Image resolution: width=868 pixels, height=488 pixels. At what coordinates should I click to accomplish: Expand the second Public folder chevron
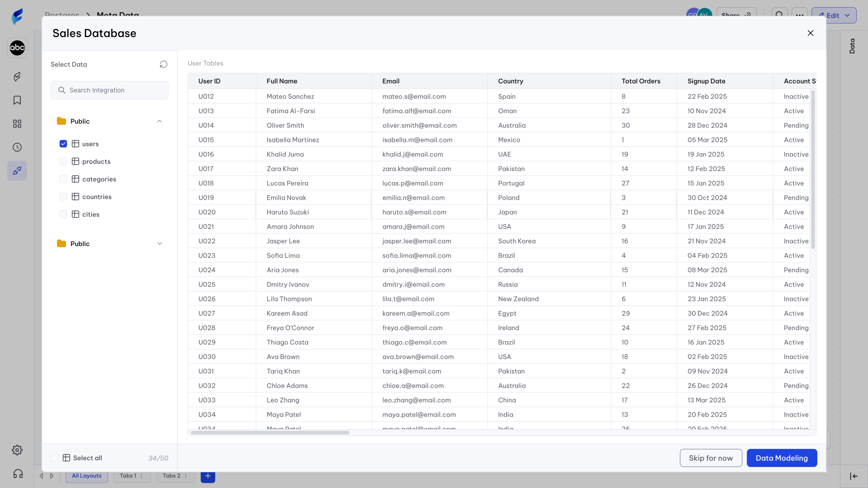coord(159,244)
